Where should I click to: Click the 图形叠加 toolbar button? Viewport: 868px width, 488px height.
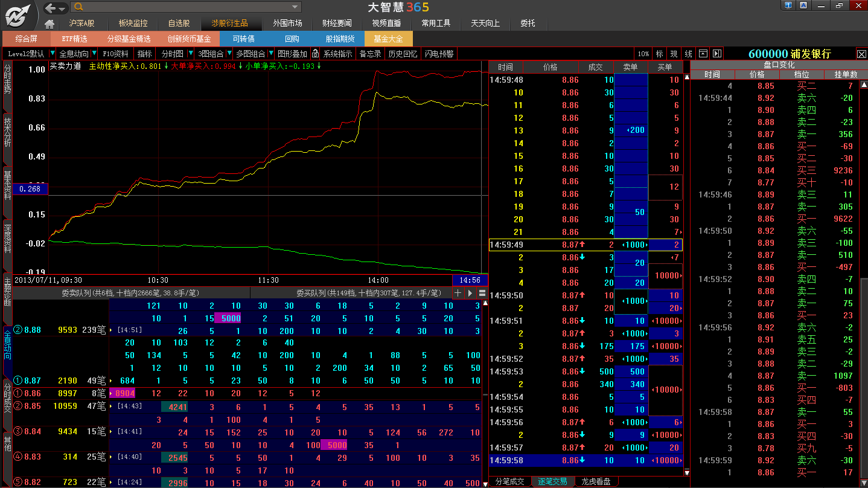pyautogui.click(x=293, y=54)
